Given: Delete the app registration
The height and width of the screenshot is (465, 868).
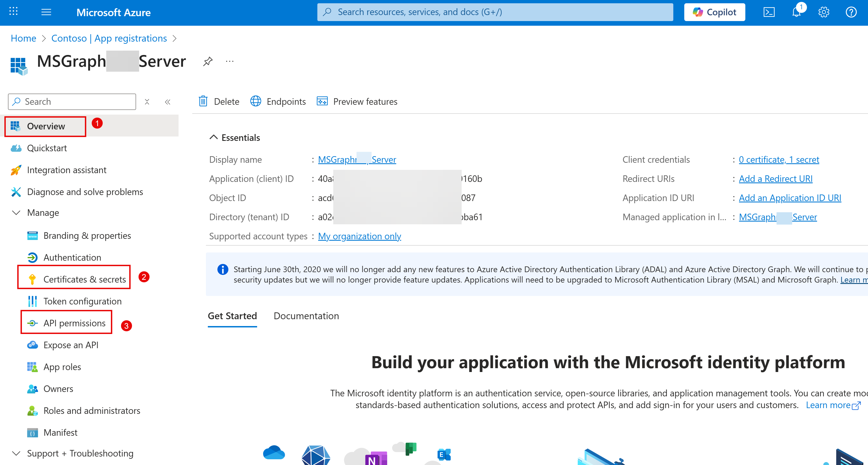Looking at the screenshot, I should (219, 101).
